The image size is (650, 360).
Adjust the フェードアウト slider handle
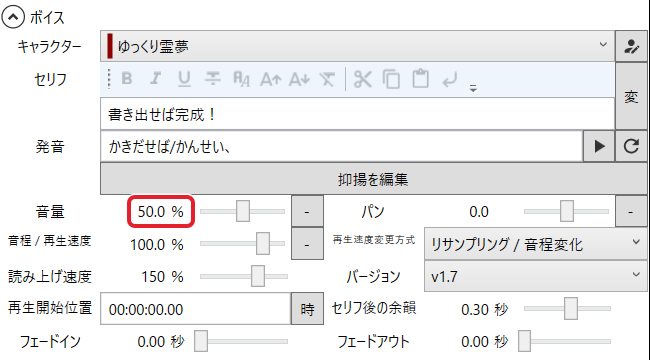coord(524,341)
